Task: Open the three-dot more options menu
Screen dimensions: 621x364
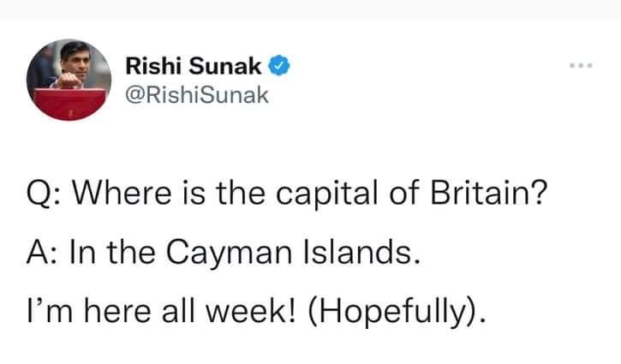Action: (x=581, y=66)
